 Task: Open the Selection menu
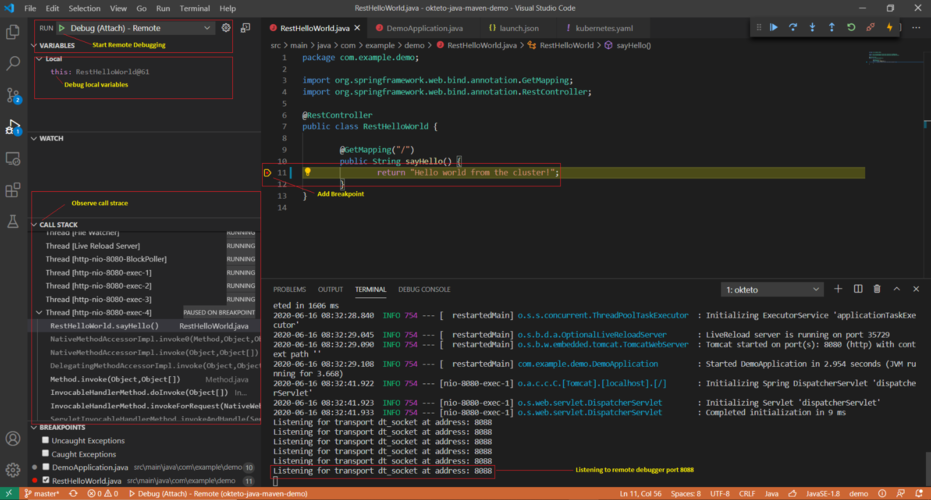coord(84,8)
